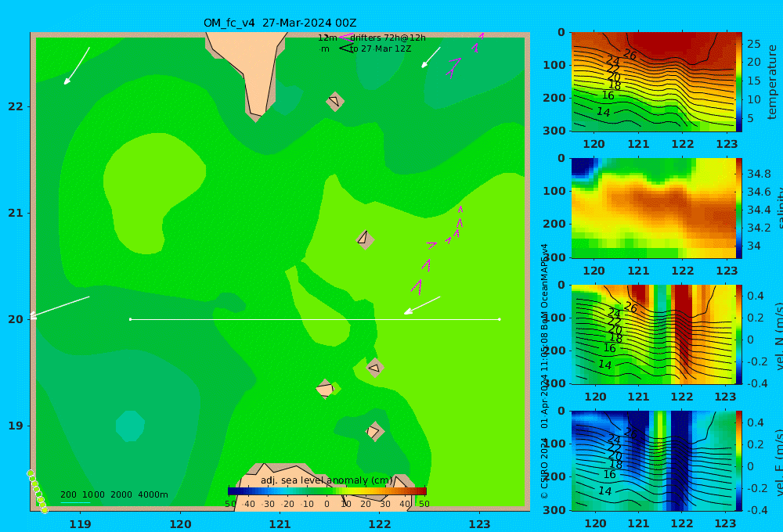Viewport: 783px width, 532px height.
Task: Click the temperature colorbar
Action: [x=739, y=82]
